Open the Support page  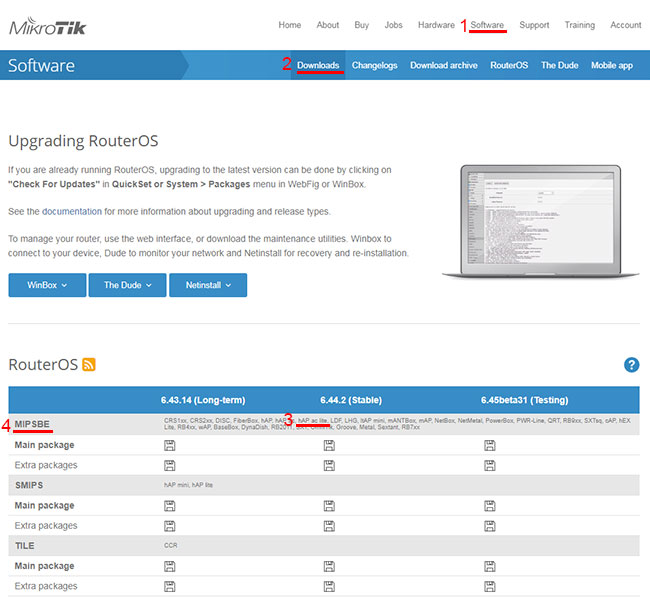coord(534,25)
